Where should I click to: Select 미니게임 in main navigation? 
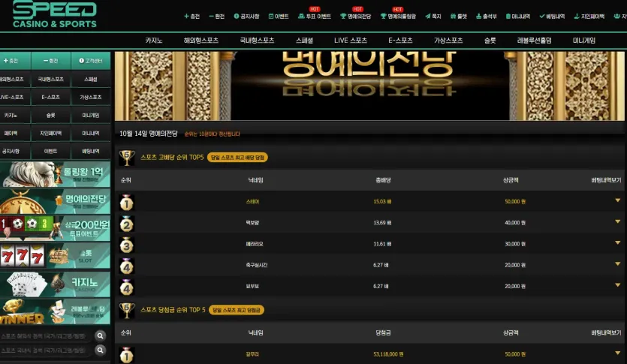[x=584, y=41]
